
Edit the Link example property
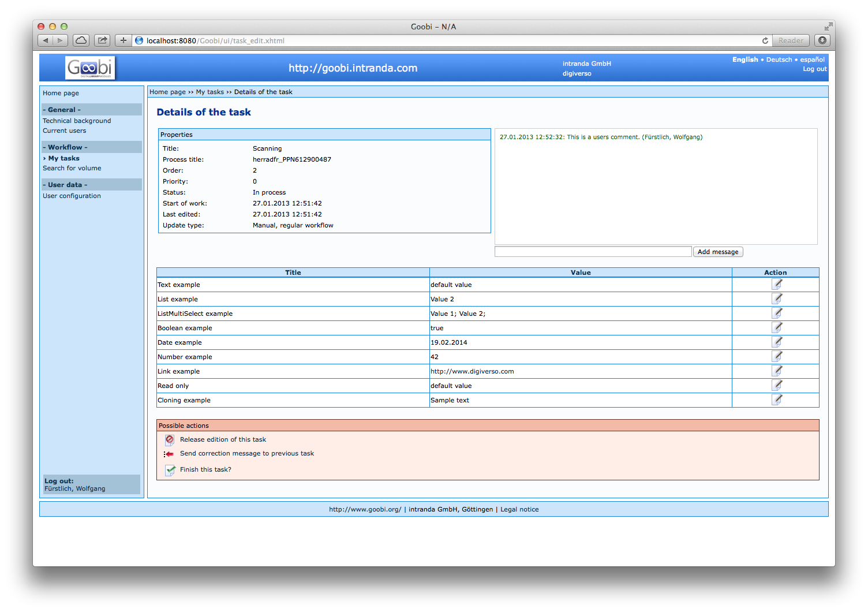point(777,371)
